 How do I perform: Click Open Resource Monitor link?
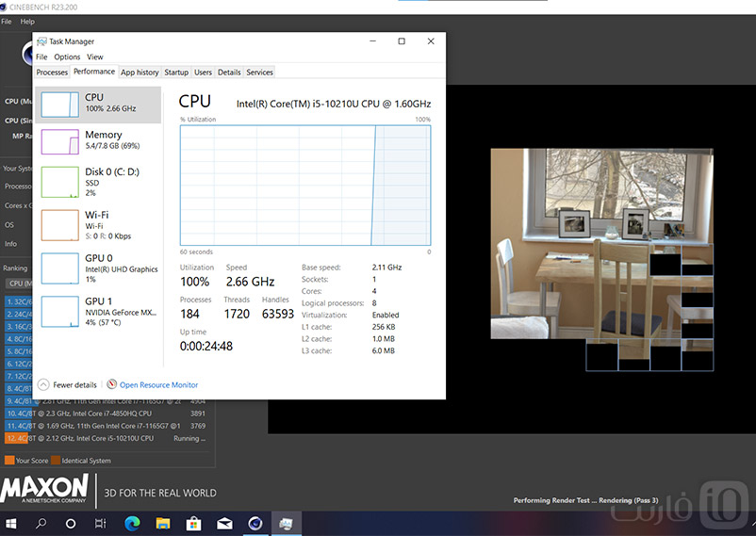coord(158,384)
